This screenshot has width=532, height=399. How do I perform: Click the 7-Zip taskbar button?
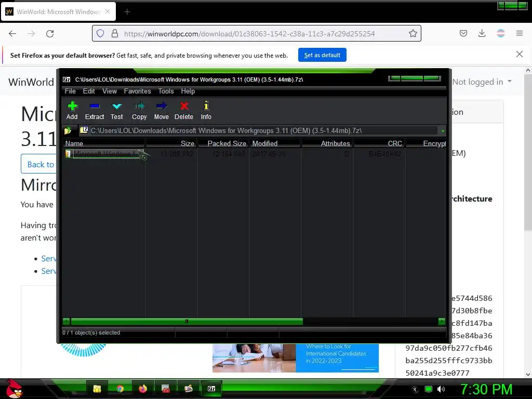(211, 389)
